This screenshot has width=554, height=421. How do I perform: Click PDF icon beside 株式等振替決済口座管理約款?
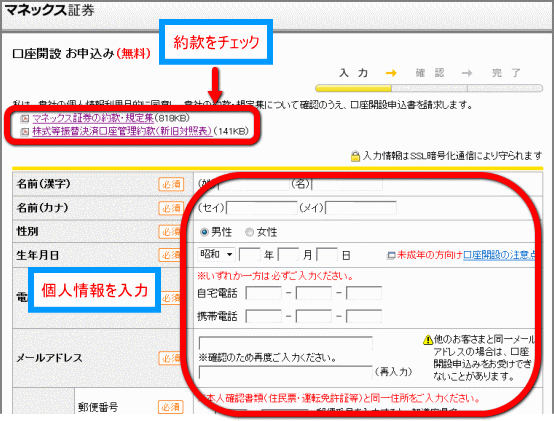(25, 132)
